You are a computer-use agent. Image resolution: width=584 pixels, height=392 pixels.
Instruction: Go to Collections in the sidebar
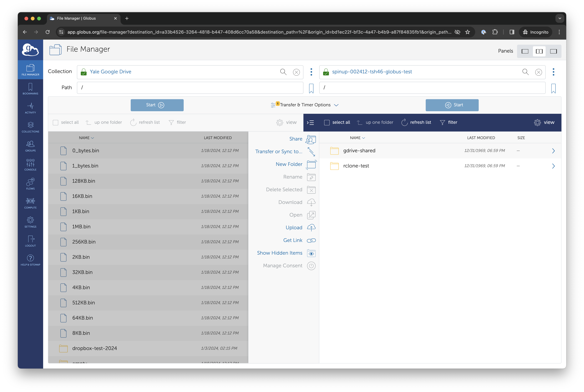[x=30, y=127]
